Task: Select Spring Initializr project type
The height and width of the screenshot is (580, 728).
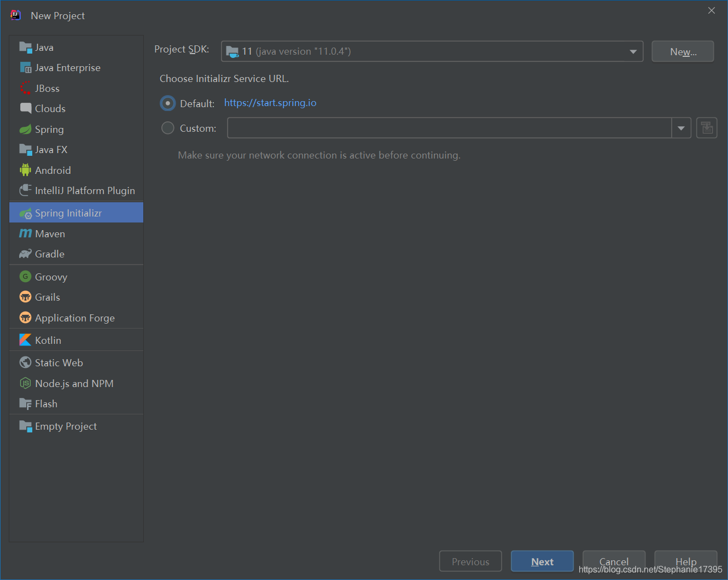Action: (x=77, y=213)
